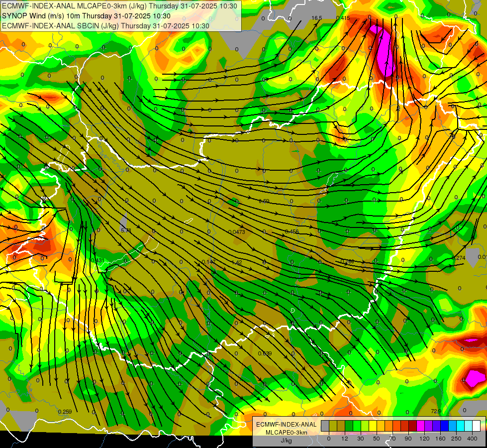The height and width of the screenshot is (448, 487).
Task: Click legend tick label 30
Action: click(361, 439)
